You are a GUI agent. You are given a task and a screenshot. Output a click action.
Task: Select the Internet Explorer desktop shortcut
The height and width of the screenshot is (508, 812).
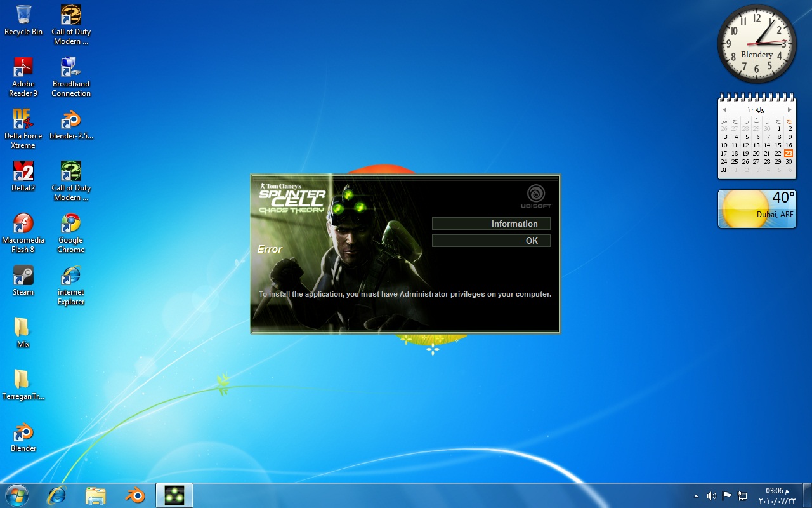71,285
